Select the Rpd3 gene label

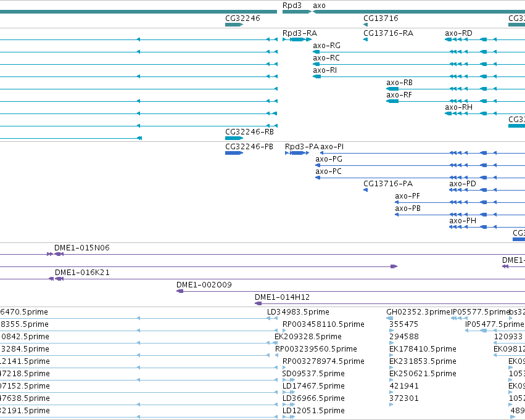(292, 6)
